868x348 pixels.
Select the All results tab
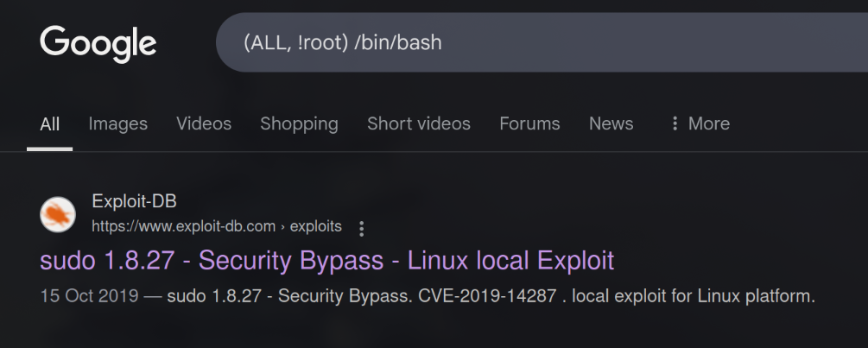(x=50, y=123)
